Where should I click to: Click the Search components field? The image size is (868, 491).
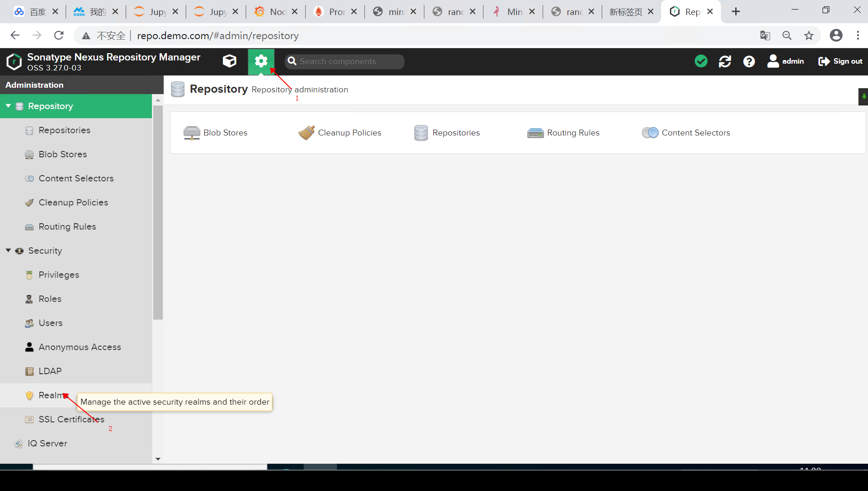pyautogui.click(x=344, y=61)
